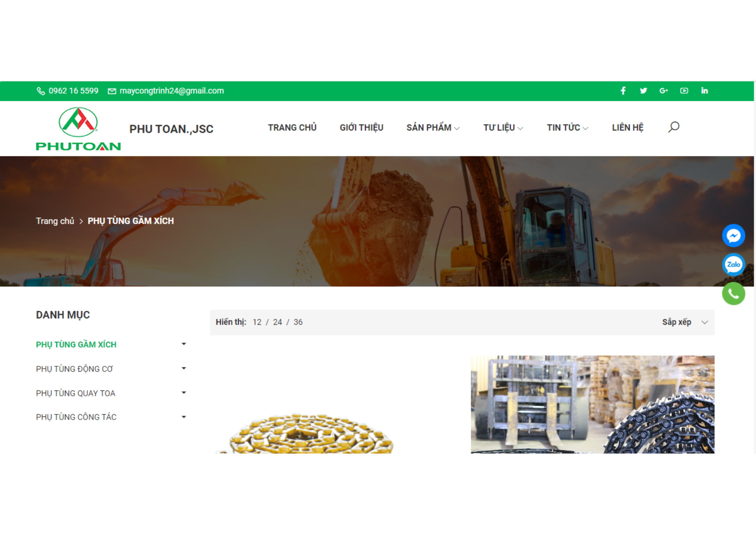Show 24 products per page
This screenshot has height=534, width=756.
coord(277,322)
